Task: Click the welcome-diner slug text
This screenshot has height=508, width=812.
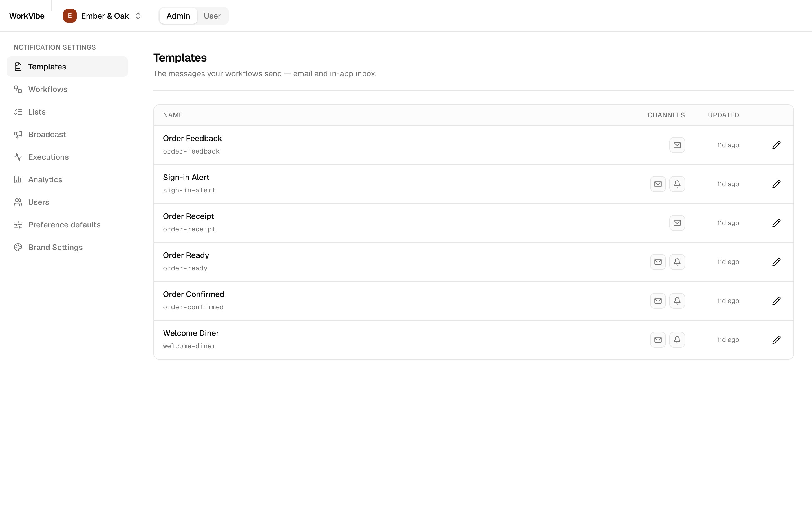Action: coord(189,346)
